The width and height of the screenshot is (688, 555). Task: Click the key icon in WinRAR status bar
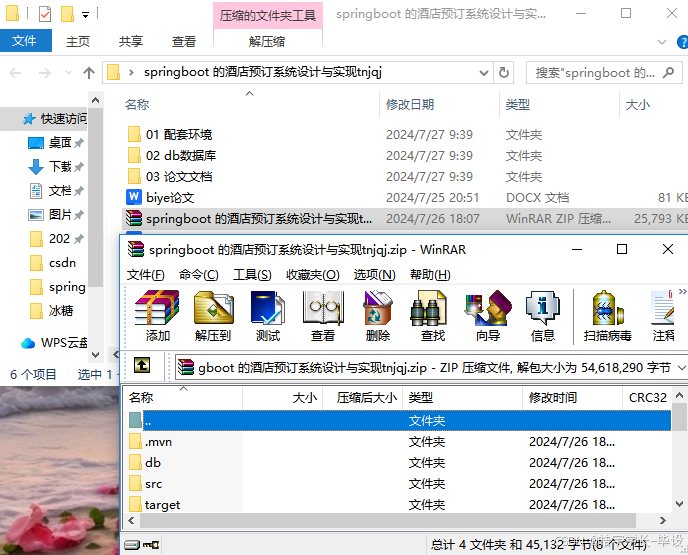point(151,545)
